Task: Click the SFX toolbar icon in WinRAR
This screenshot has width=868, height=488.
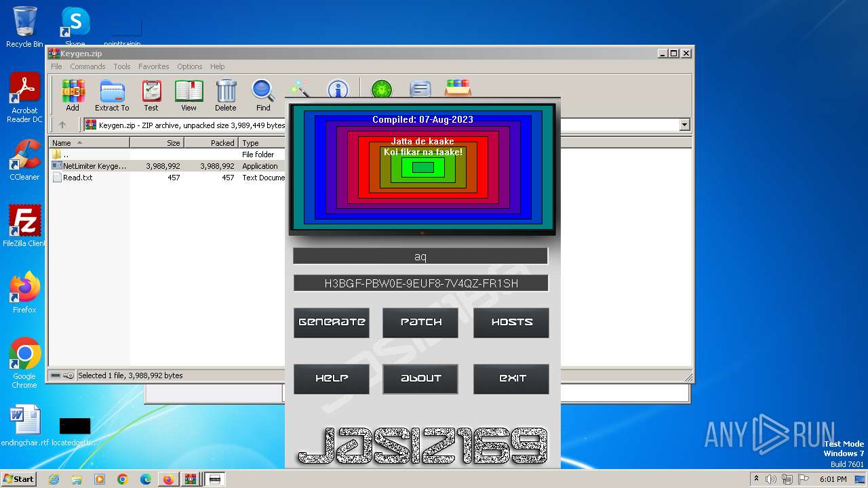Action: 458,89
